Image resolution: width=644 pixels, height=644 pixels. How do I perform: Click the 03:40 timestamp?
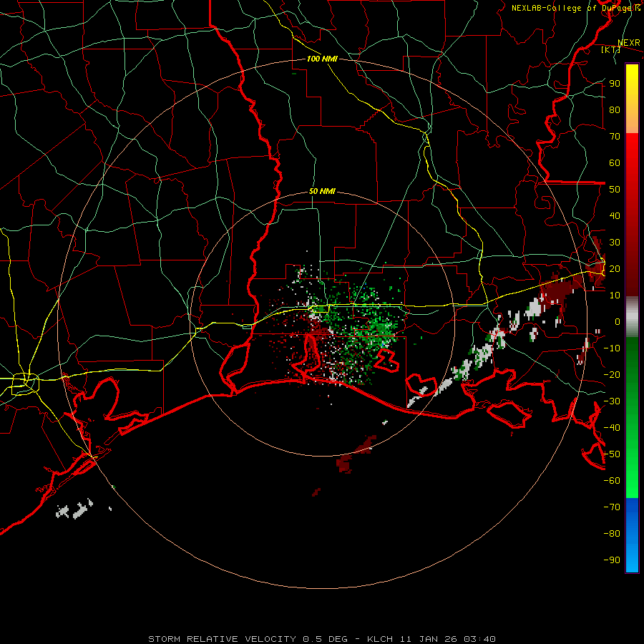click(479, 639)
